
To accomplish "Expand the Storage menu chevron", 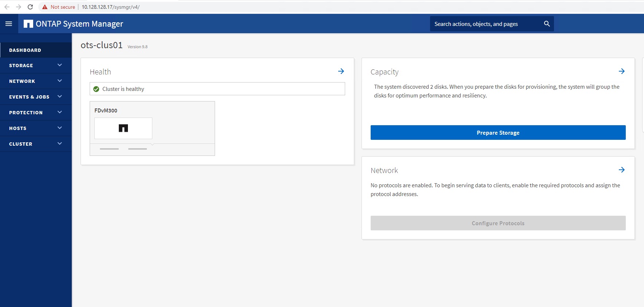I will tap(60, 65).
